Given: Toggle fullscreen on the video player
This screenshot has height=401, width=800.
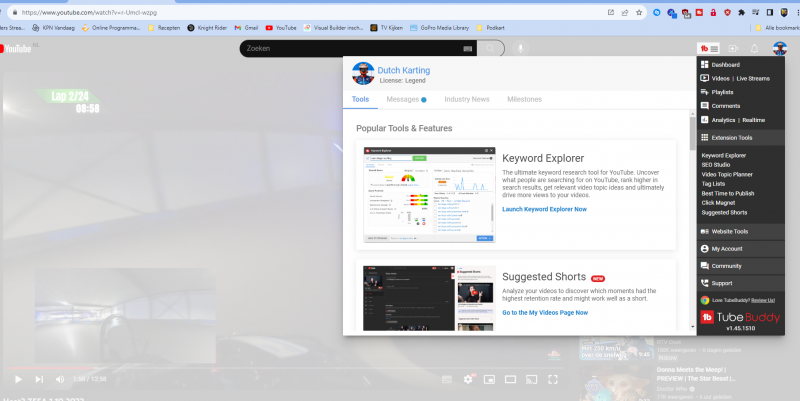Looking at the screenshot, I should [555, 380].
